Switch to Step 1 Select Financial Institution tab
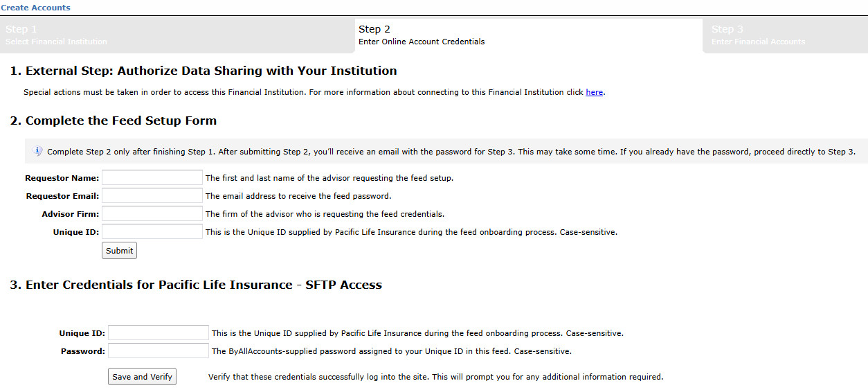 coord(176,35)
